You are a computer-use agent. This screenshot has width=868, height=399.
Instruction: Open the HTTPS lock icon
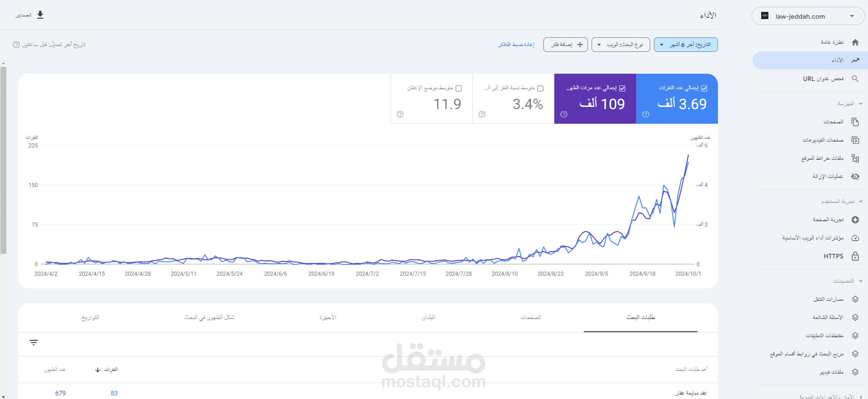point(855,256)
